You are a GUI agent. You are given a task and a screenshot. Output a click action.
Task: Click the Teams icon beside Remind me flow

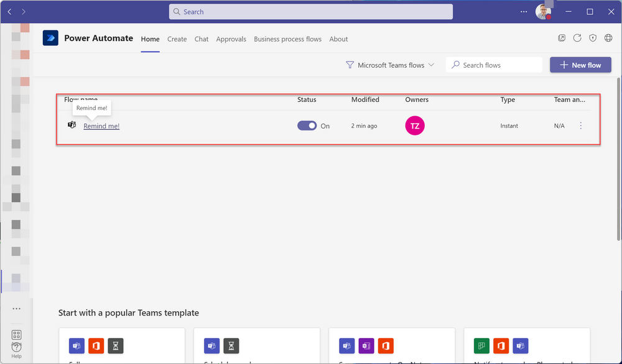point(72,125)
